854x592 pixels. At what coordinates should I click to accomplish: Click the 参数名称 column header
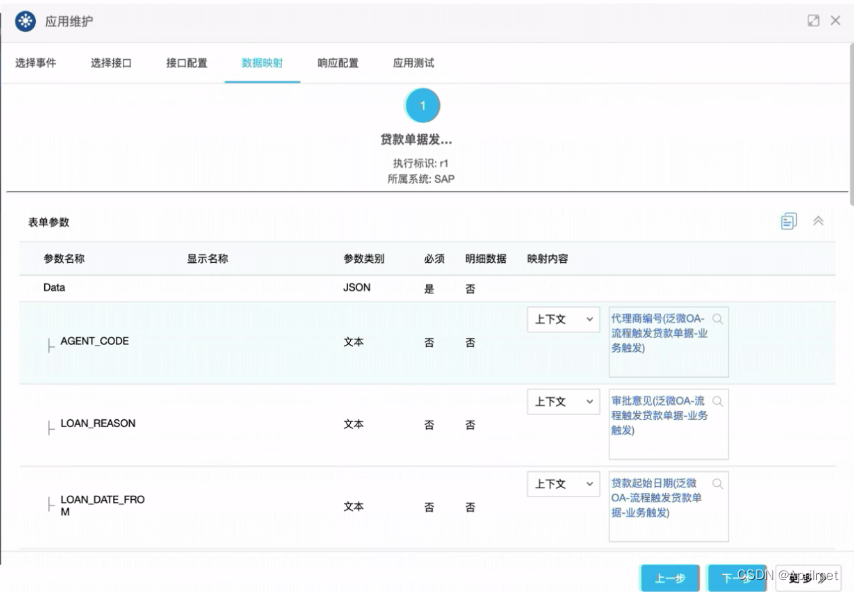tap(64, 259)
